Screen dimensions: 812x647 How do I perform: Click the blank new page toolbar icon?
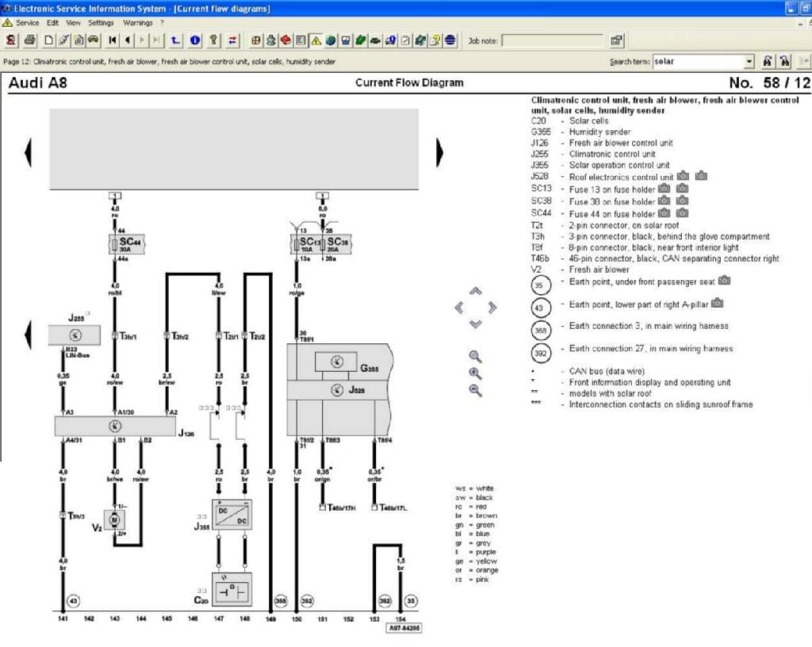click(x=48, y=40)
